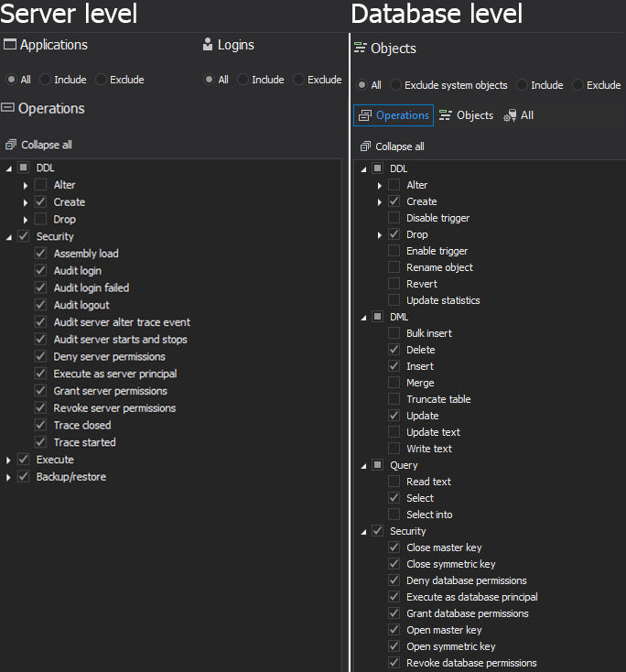
Task: Select Exclude system objects radio button
Action: click(x=395, y=85)
